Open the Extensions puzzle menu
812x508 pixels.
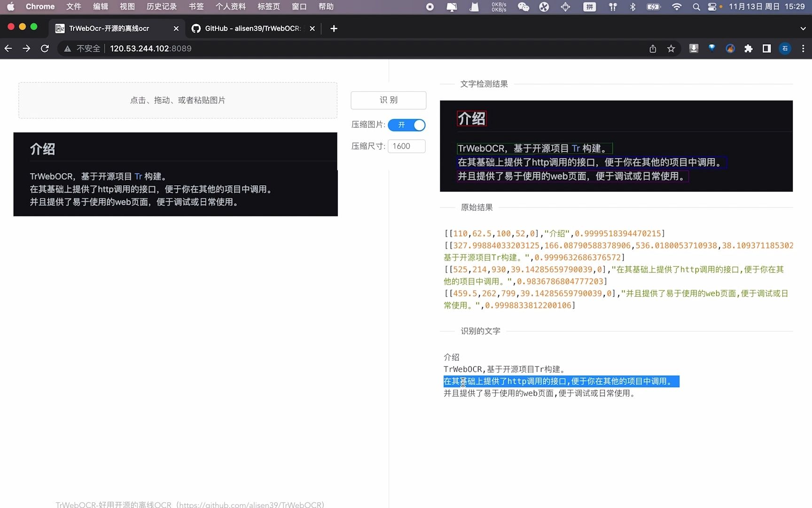[749, 48]
